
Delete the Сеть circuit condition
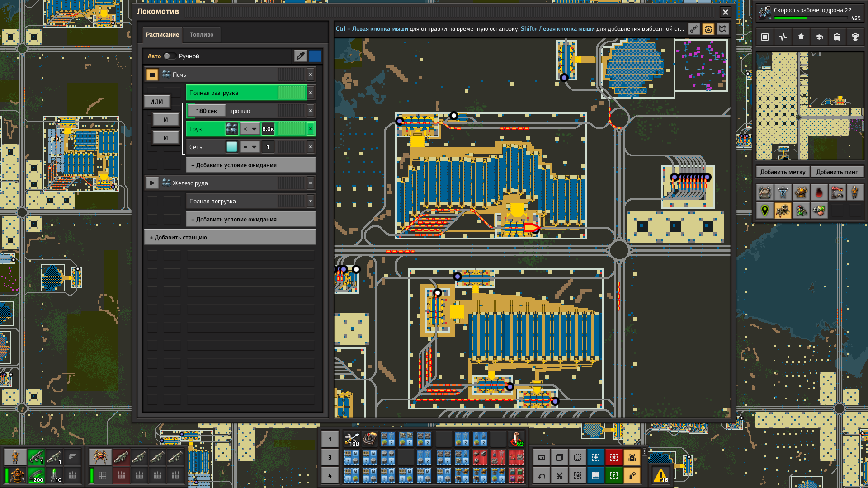311,147
